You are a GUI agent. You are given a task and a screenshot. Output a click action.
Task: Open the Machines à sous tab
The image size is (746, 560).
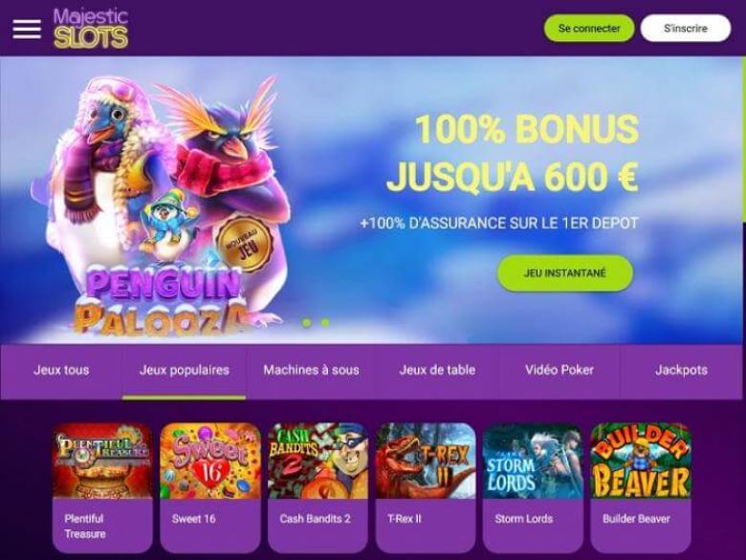[311, 371]
